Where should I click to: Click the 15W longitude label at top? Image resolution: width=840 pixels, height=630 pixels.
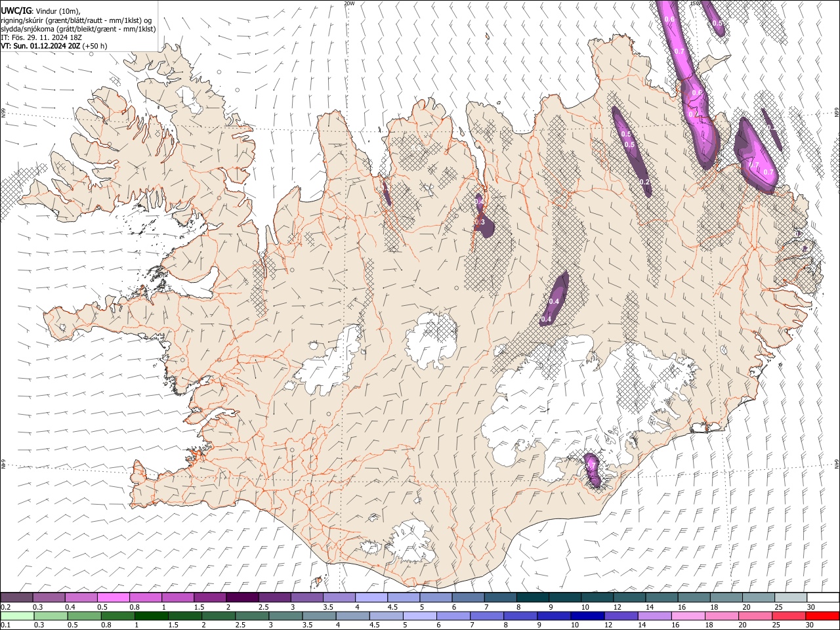(x=695, y=3)
